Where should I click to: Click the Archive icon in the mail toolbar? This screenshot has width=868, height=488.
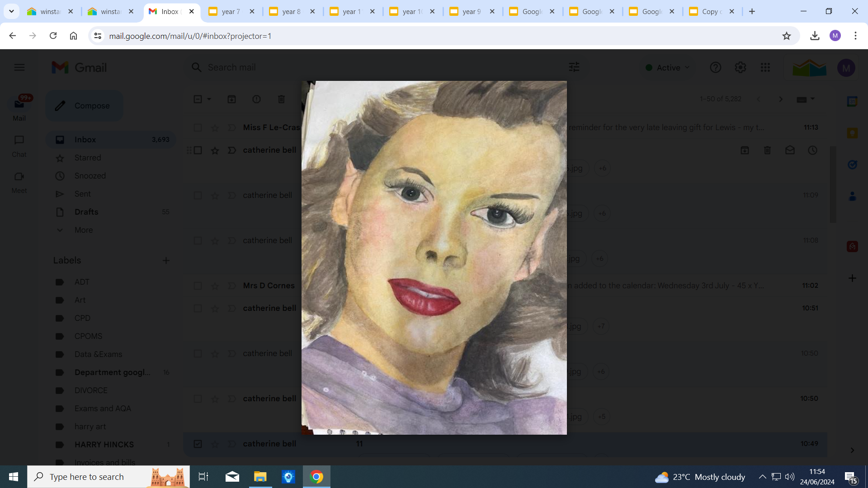(x=231, y=99)
